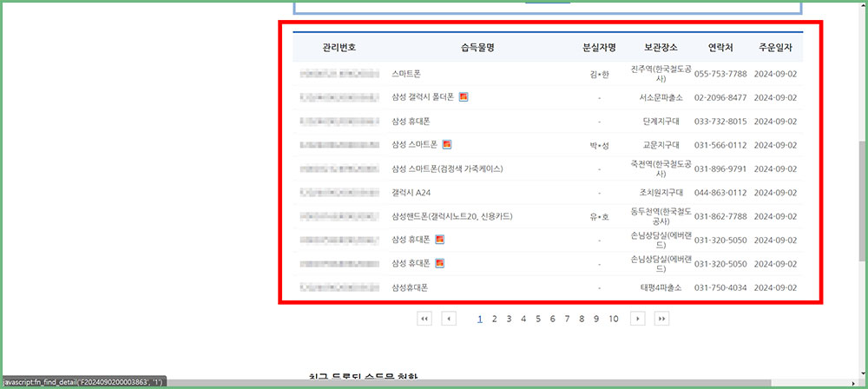Select storage place 서소문파출소
Viewport: 868px width, 389px height.
(661, 97)
